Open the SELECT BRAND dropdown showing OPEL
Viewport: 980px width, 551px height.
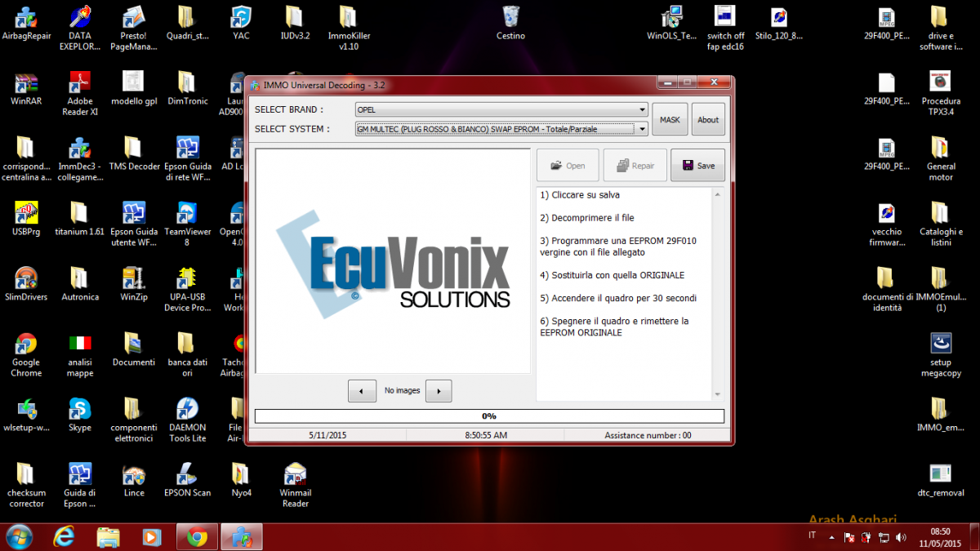(501, 109)
